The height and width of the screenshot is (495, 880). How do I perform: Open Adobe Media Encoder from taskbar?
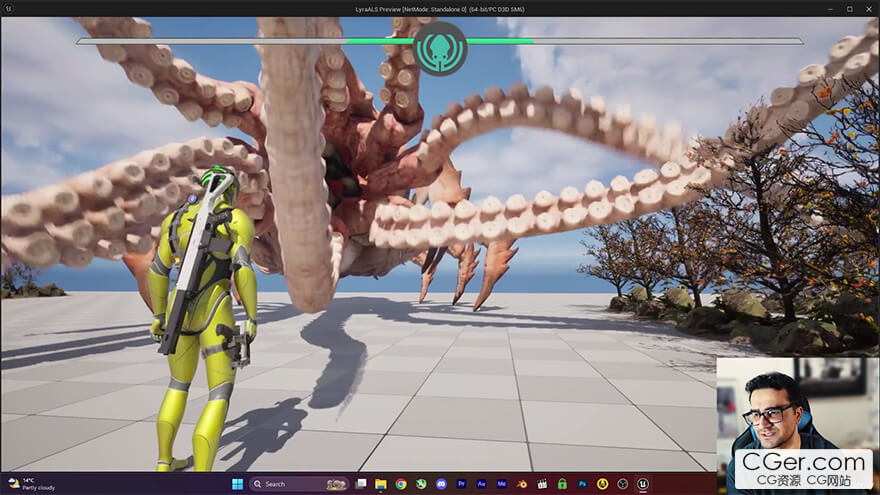tap(502, 484)
